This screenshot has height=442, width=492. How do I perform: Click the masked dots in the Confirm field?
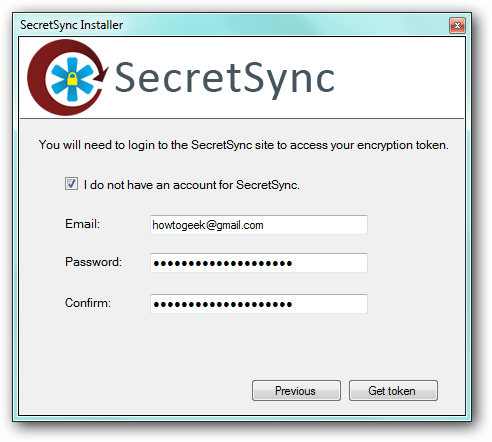coord(223,304)
